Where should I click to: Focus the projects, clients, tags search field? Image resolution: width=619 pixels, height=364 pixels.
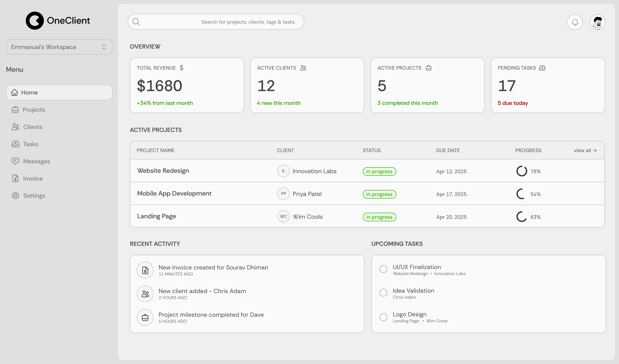216,22
